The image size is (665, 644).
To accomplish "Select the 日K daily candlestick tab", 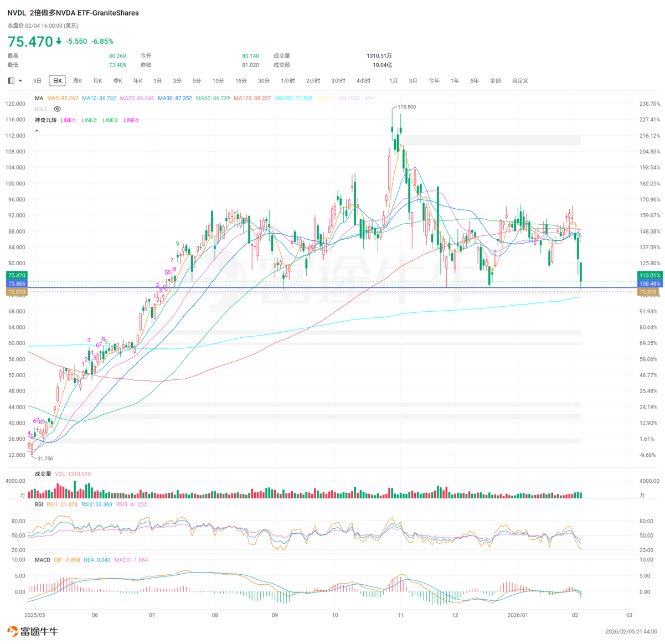I will [57, 81].
